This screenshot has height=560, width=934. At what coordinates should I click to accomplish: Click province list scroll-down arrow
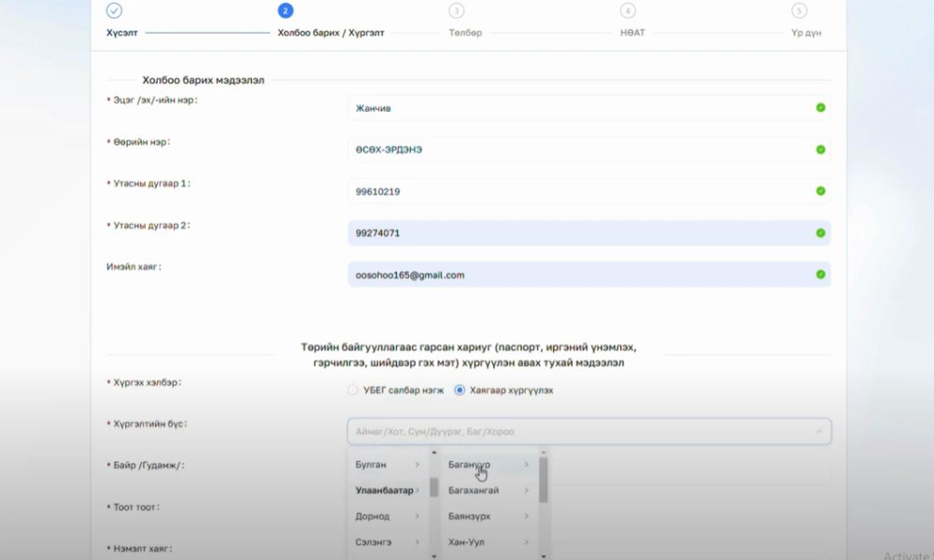coord(433,556)
